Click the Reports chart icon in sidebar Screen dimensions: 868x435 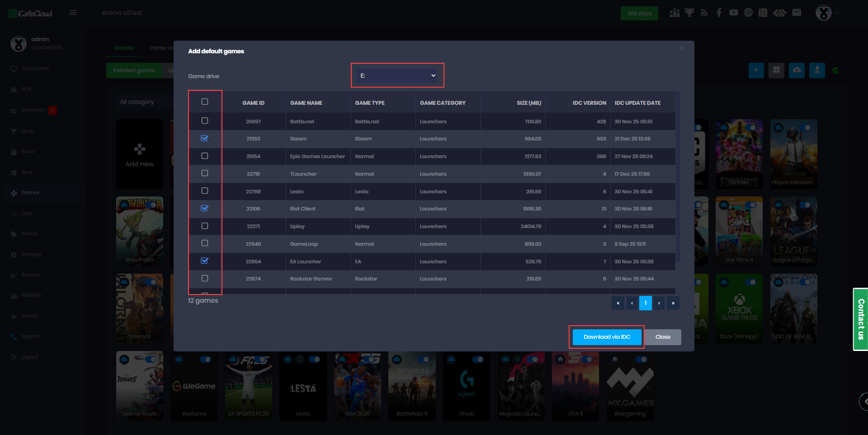(14, 275)
